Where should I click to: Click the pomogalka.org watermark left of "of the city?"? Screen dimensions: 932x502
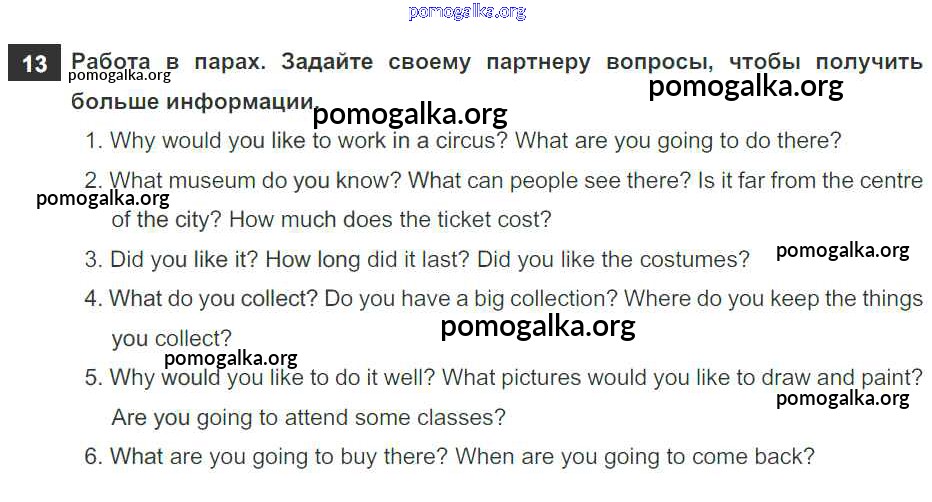coord(102,198)
